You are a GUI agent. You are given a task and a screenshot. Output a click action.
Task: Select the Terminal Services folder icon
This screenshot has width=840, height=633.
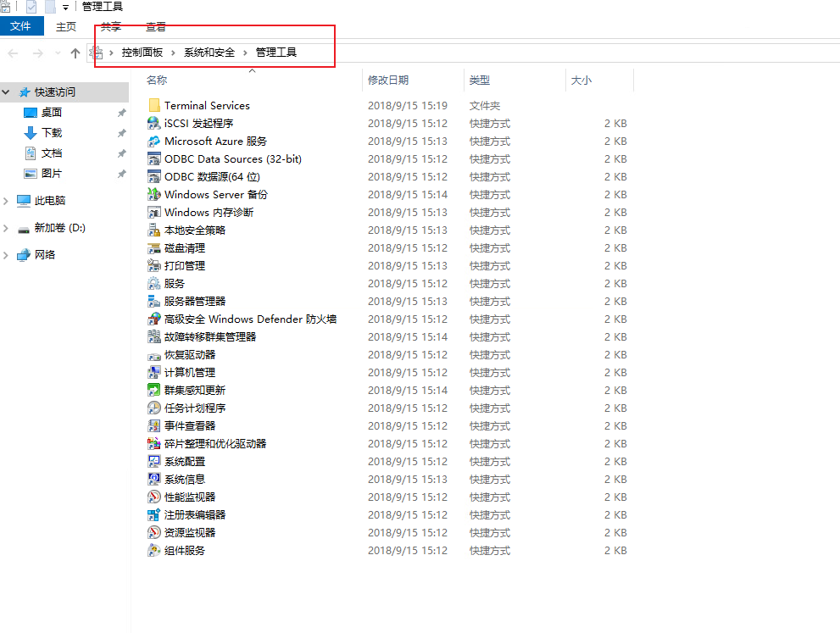153,106
